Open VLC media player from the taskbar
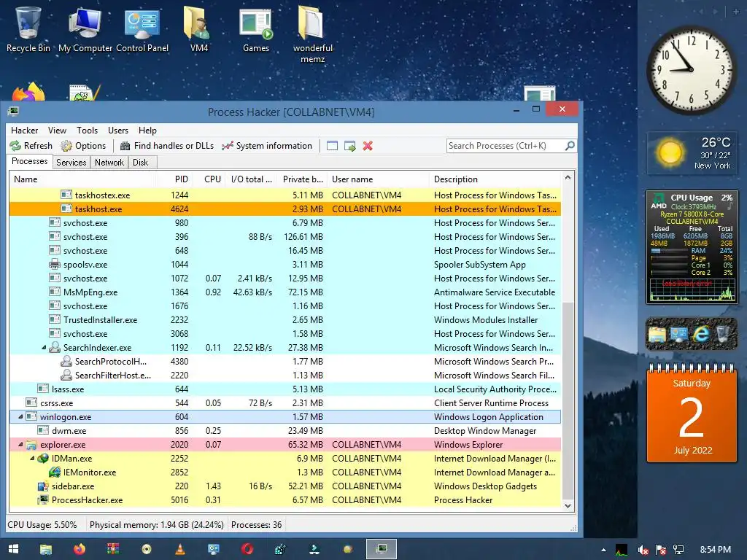The image size is (747, 560). [180, 549]
